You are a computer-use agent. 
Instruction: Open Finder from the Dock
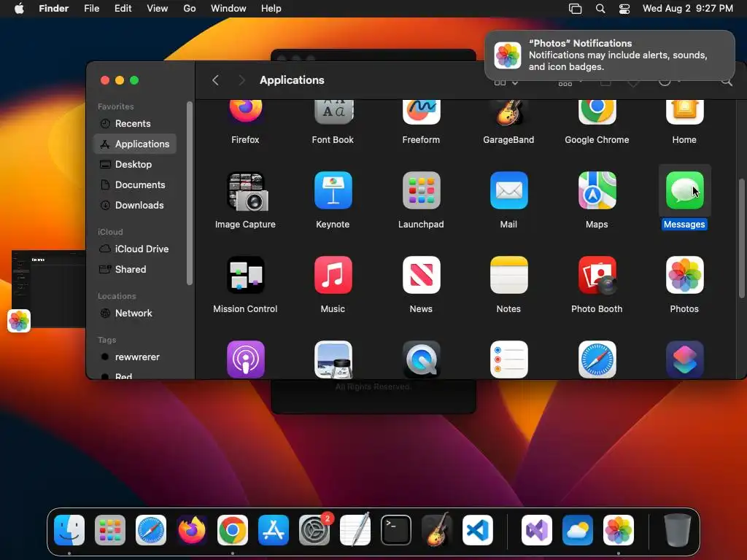(x=69, y=530)
